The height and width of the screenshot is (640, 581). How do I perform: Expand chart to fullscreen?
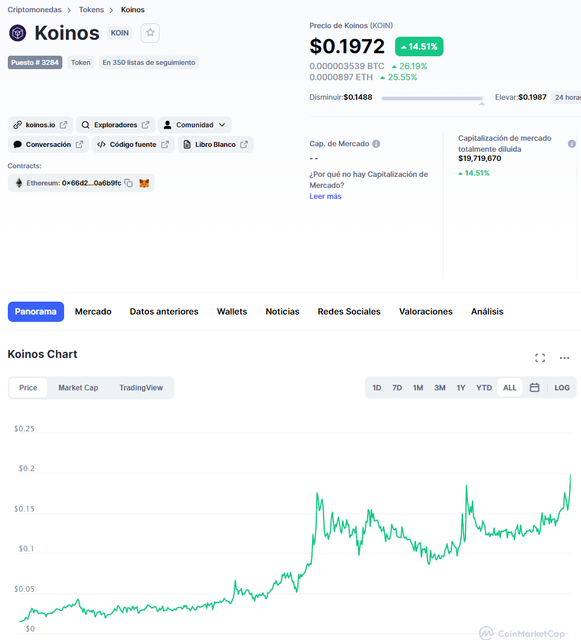(540, 358)
